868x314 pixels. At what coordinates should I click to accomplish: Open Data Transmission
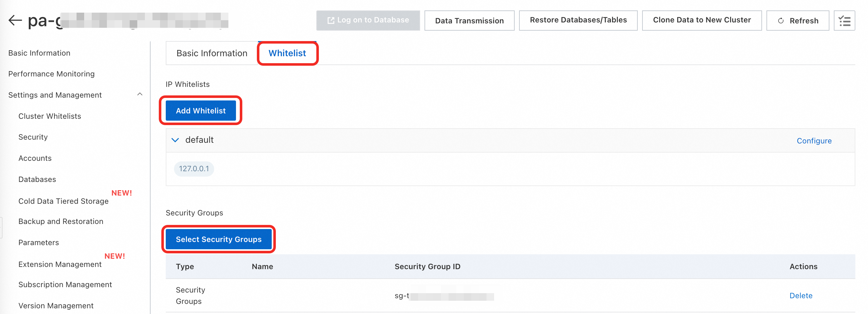(x=469, y=21)
